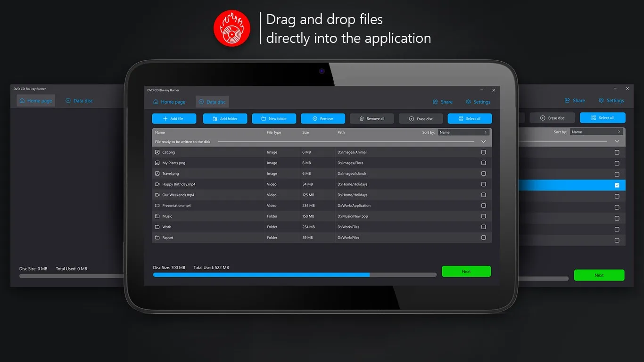Viewport: 644px width, 362px height.
Task: Click the Add file plus icon
Action: 165,119
